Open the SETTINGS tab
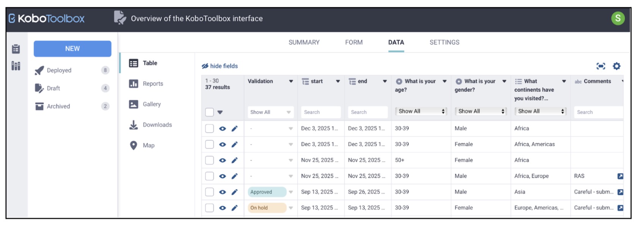The width and height of the screenshot is (644, 228). pos(445,43)
